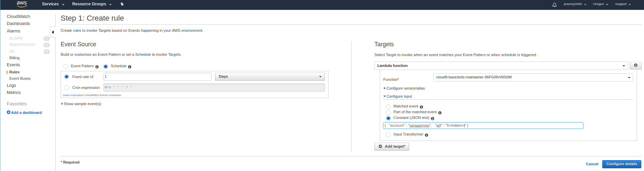Click the Configure details button
644x171 pixels.
coord(621,164)
